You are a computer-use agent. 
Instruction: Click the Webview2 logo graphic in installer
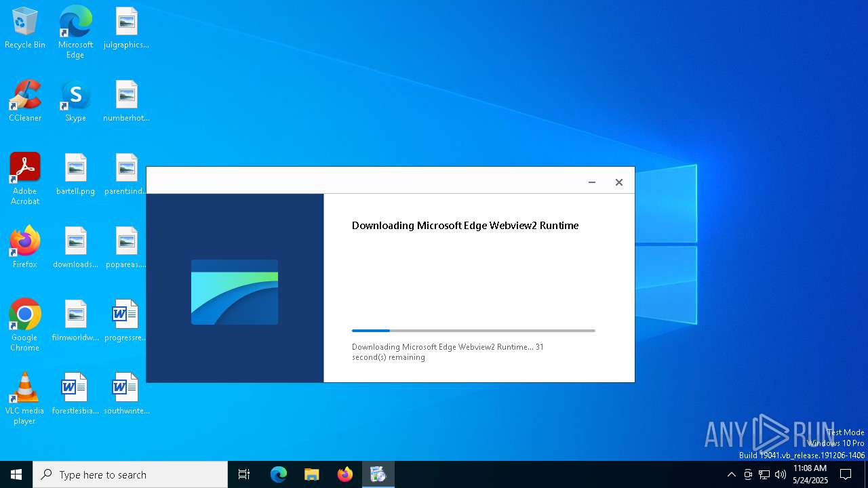pos(235,292)
